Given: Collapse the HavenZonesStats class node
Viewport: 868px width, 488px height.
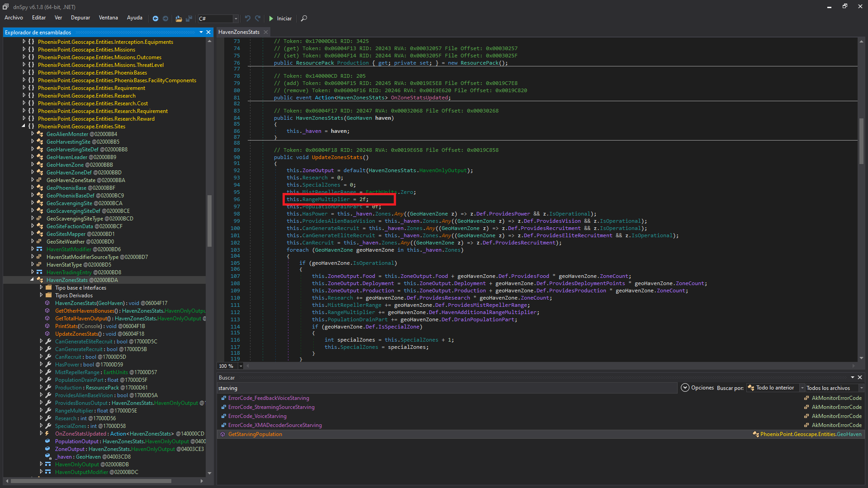Looking at the screenshot, I should (32, 280).
